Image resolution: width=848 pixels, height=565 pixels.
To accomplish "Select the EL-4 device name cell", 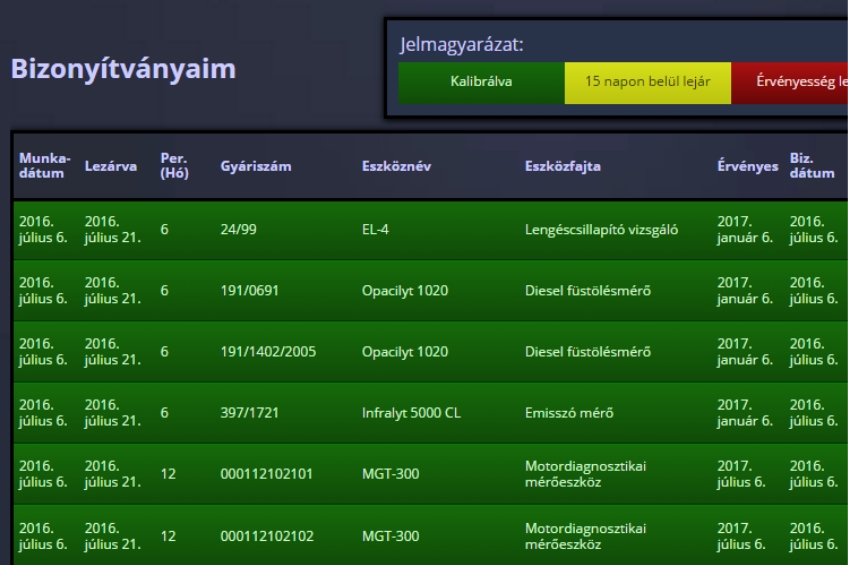I will point(375,229).
